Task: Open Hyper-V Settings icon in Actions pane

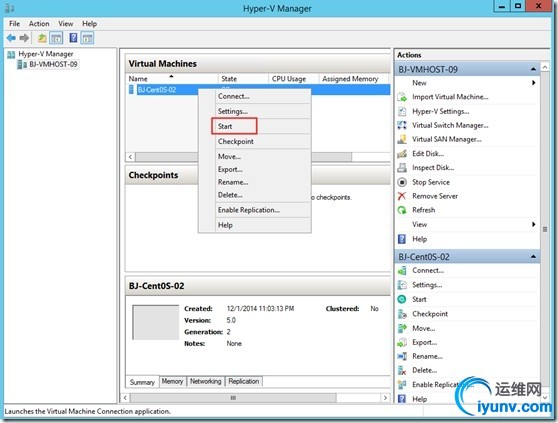Action: [x=402, y=111]
